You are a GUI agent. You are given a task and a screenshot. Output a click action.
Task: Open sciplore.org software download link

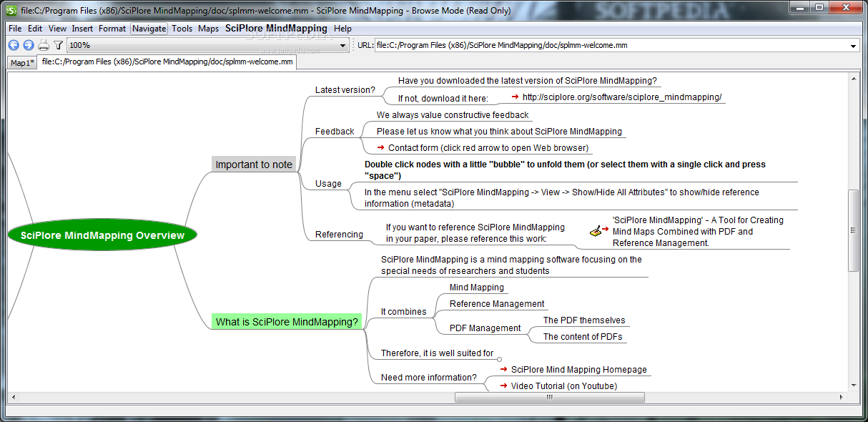(x=622, y=97)
